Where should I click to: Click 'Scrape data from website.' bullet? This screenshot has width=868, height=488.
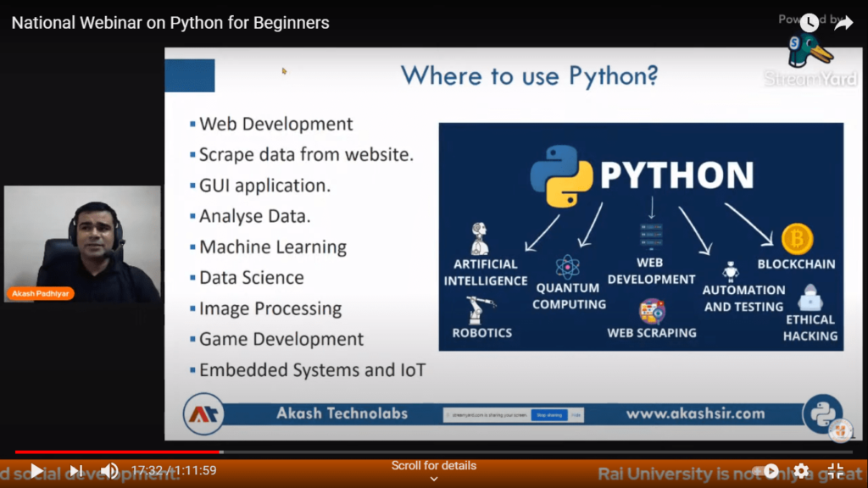tap(306, 155)
